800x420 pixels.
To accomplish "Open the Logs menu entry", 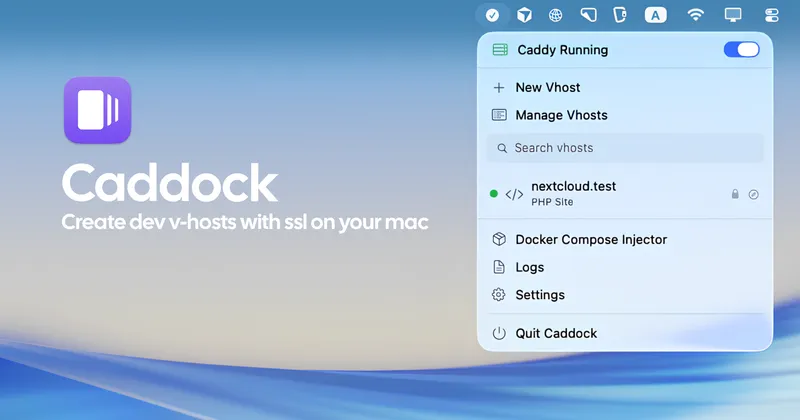I will pyautogui.click(x=625, y=267).
